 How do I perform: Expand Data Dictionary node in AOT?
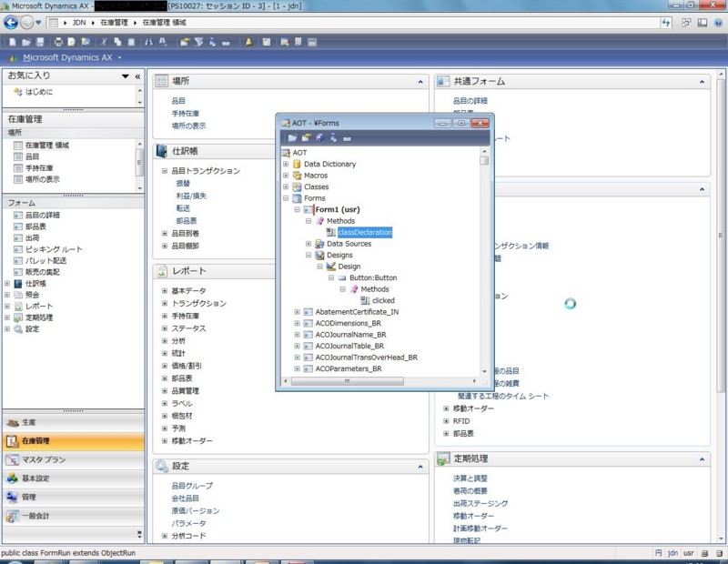[286, 164]
